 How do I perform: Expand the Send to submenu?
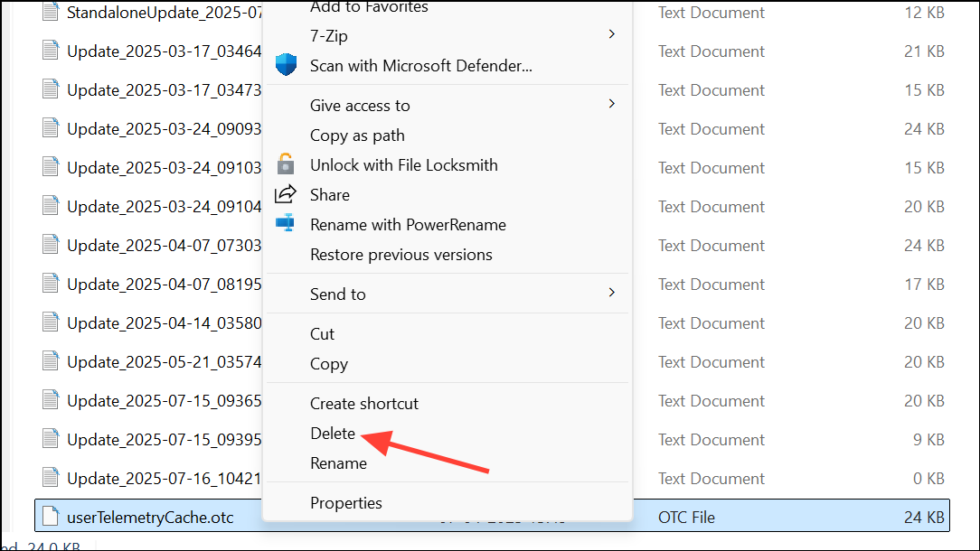pos(338,294)
